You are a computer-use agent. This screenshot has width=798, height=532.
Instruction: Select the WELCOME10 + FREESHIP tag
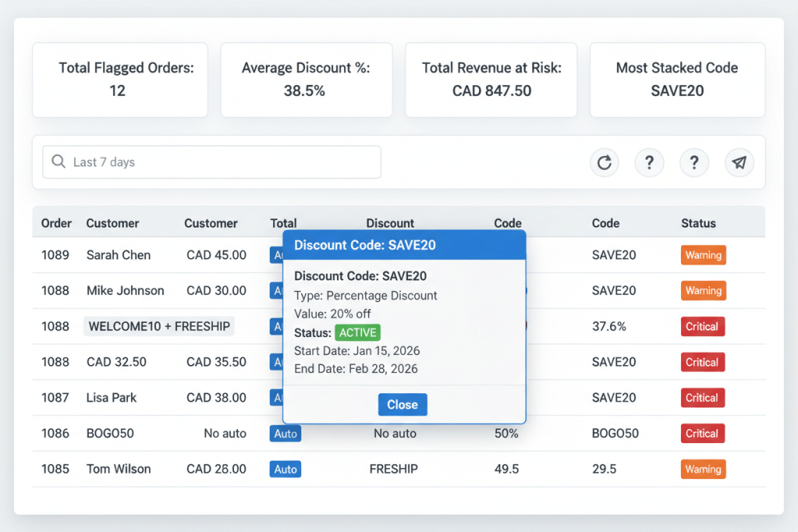click(159, 326)
